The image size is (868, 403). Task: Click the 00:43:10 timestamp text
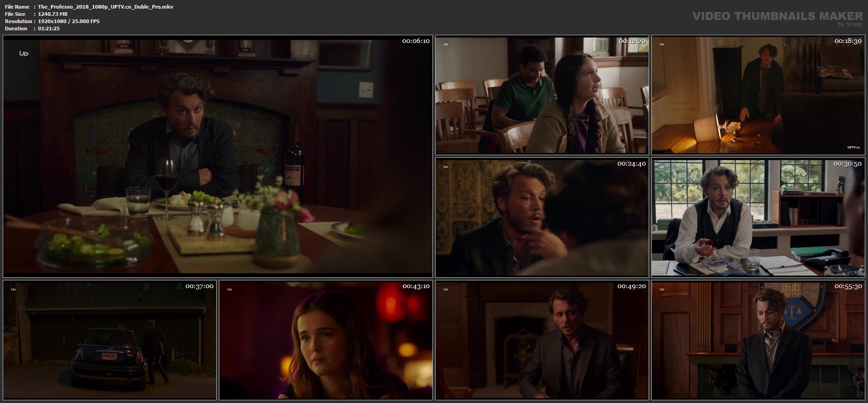click(416, 286)
